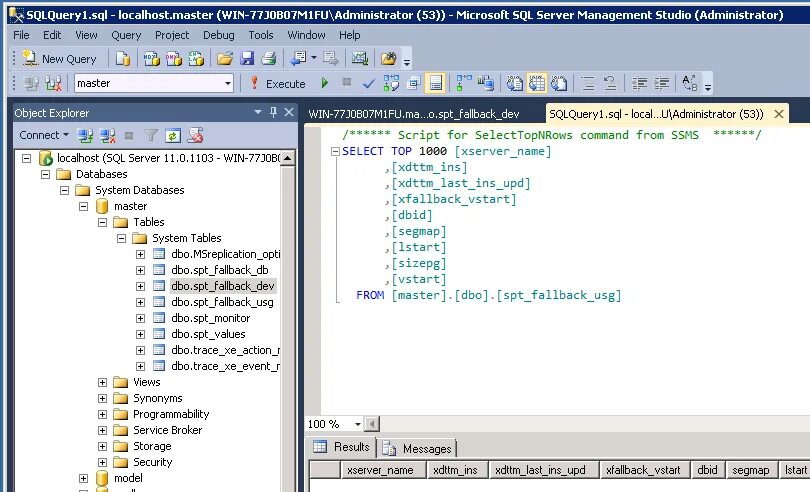Click Specify Template Parameter Values icon
The image size is (810, 492).
(690, 83)
